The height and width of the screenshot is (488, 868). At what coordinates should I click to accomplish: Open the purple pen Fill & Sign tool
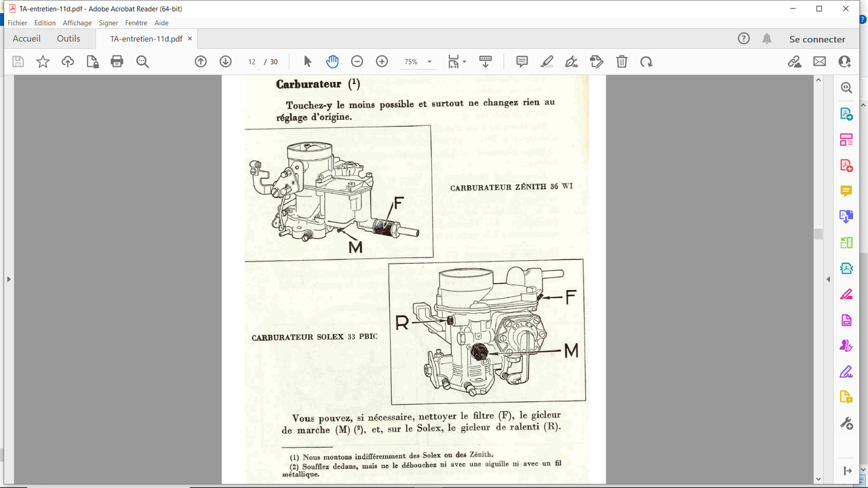click(x=846, y=371)
